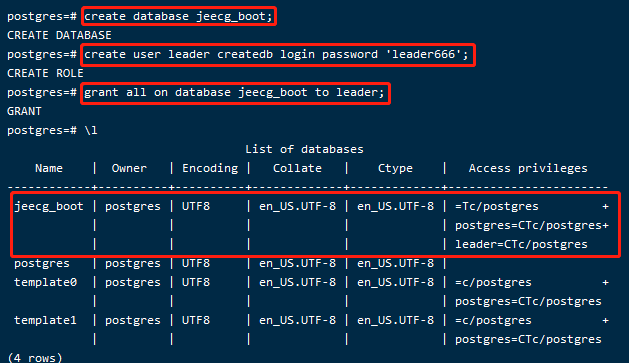Click the Name column header
The width and height of the screenshot is (629, 363).
pyautogui.click(x=49, y=168)
